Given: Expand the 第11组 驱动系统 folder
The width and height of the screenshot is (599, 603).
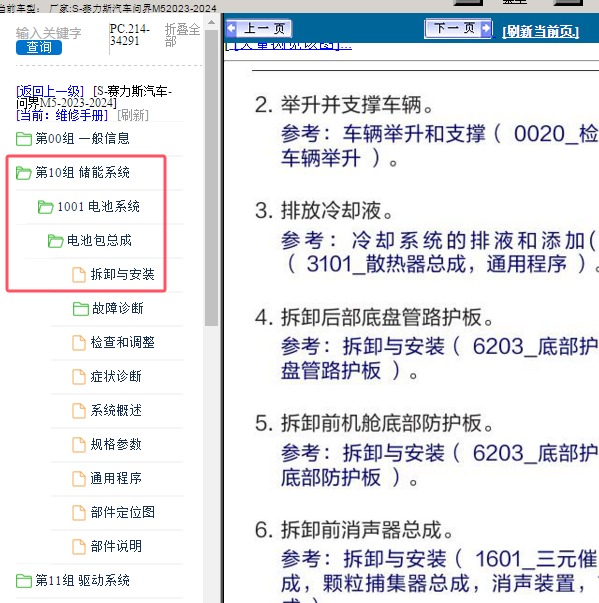Looking at the screenshot, I should pos(82,580).
